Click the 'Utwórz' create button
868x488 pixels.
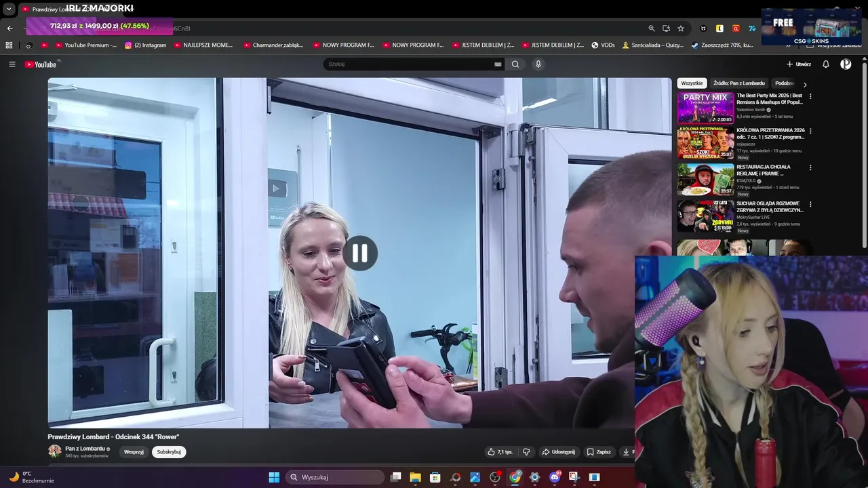click(799, 64)
